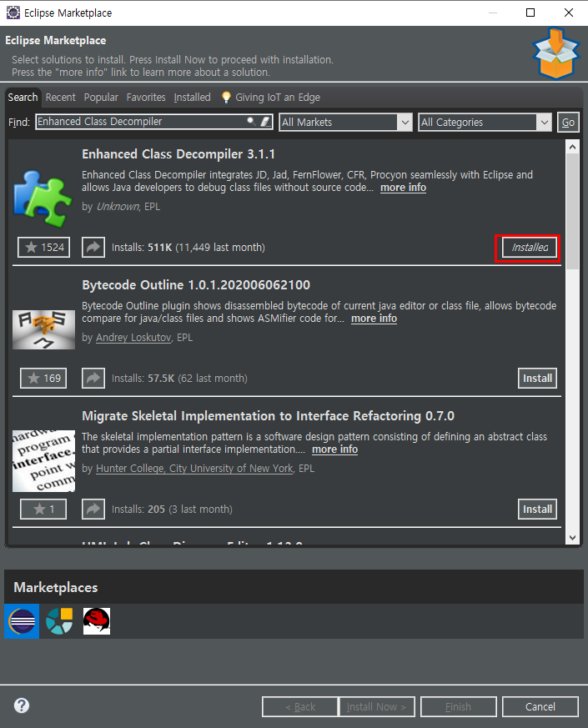Viewport: 588px width, 728px height.
Task: Click scrollbar up arrow in results list
Action: click(573, 147)
